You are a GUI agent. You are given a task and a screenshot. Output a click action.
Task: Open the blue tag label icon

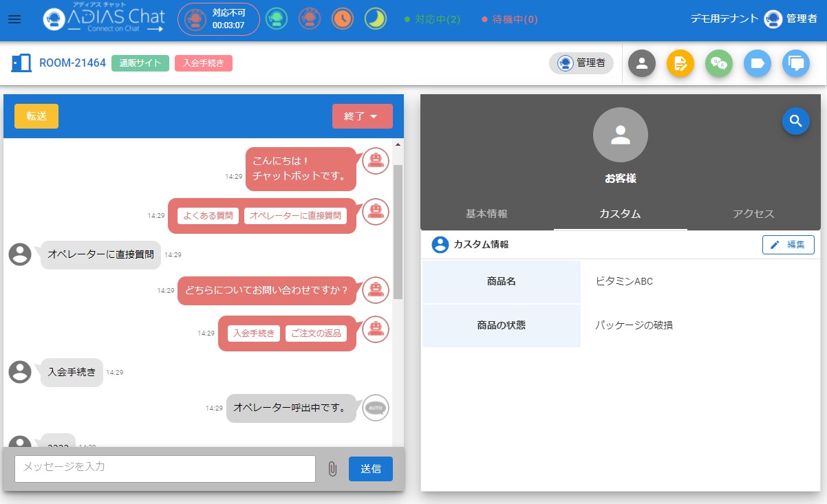coord(758,63)
